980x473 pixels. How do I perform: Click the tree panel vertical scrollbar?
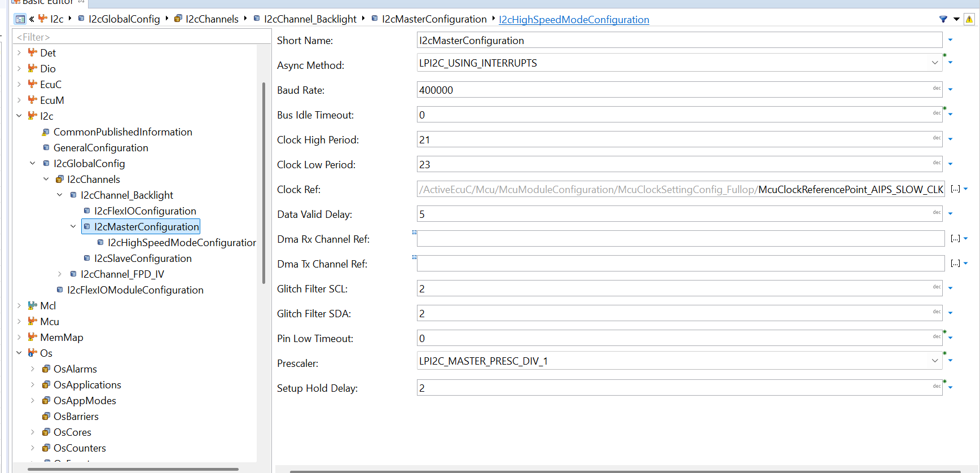tap(263, 183)
